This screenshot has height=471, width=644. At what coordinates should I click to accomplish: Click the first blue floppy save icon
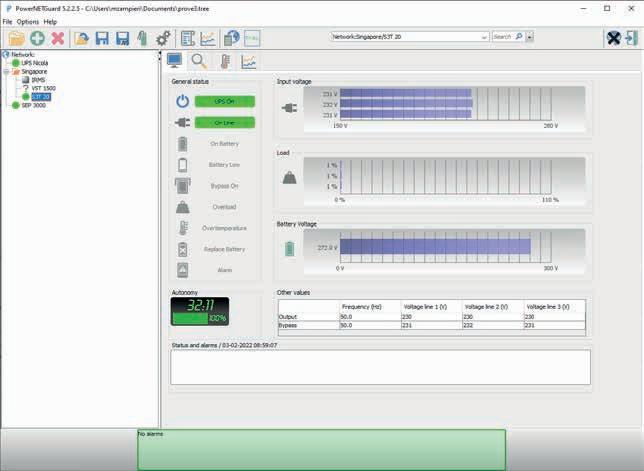pos(102,39)
